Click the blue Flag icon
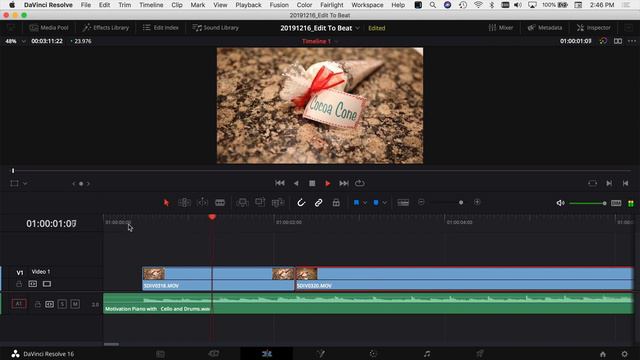Image resolution: width=640 pixels, height=360 pixels. [x=356, y=202]
